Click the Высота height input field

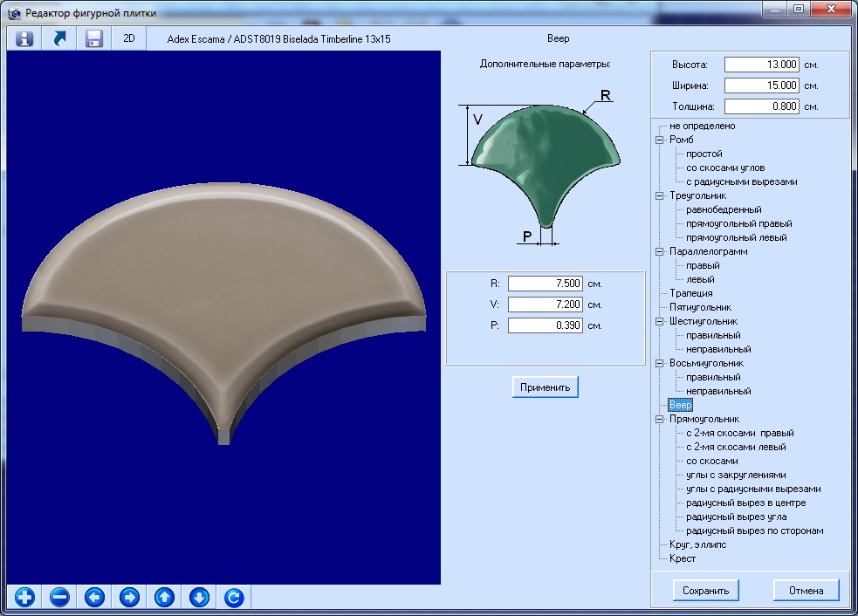(761, 65)
